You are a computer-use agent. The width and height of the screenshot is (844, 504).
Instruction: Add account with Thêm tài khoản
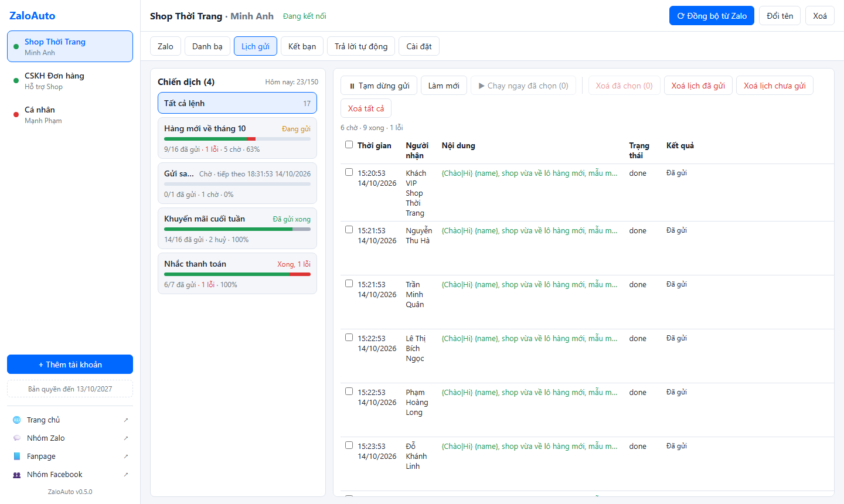[70, 365]
